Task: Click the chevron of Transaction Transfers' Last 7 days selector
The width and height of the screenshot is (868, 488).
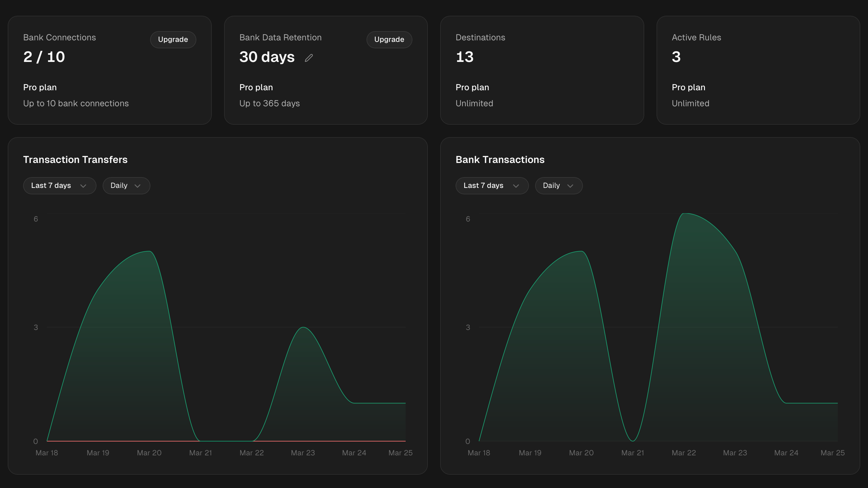Action: click(x=83, y=186)
